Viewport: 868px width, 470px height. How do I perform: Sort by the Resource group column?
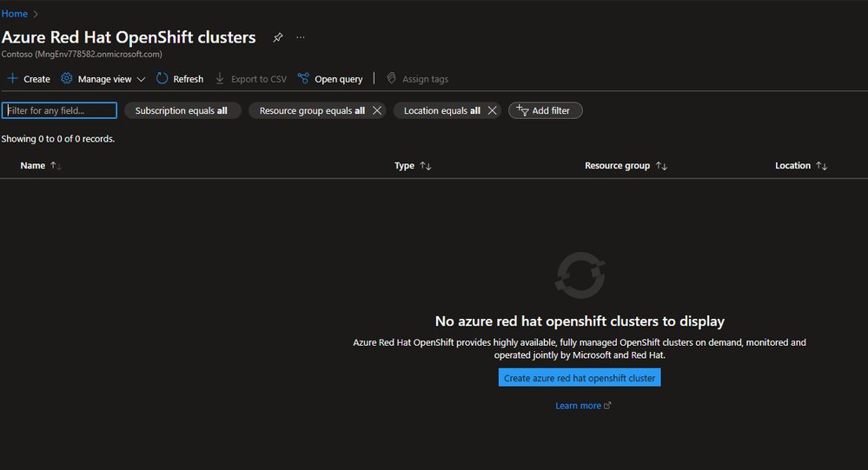click(626, 166)
